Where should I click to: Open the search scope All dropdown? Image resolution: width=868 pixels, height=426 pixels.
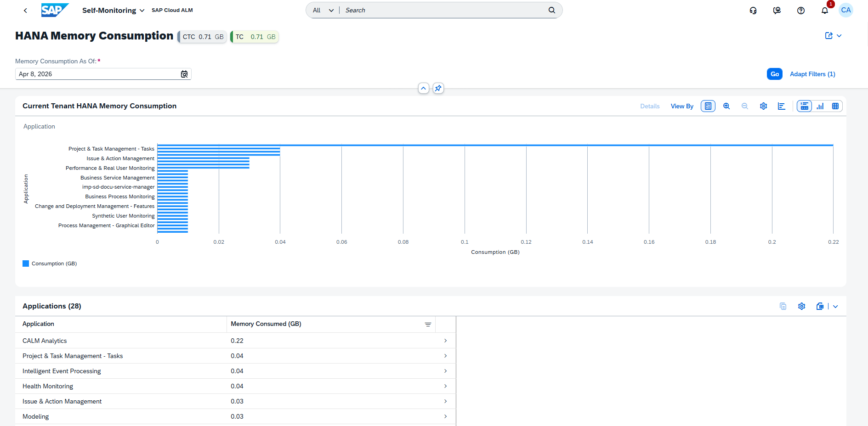[x=323, y=11]
